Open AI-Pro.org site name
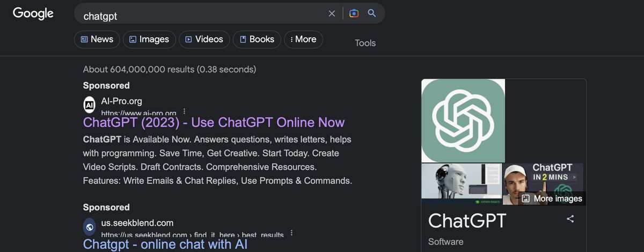 [x=121, y=101]
